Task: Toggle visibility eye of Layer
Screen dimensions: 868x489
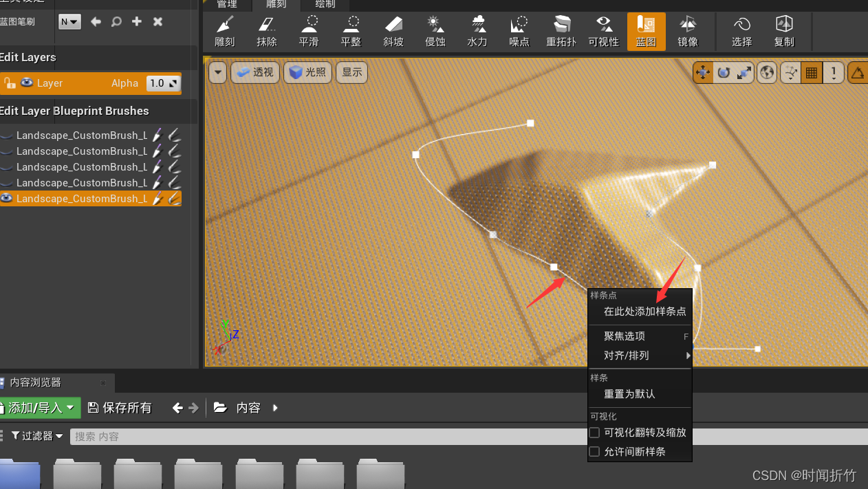Action: pyautogui.click(x=27, y=83)
